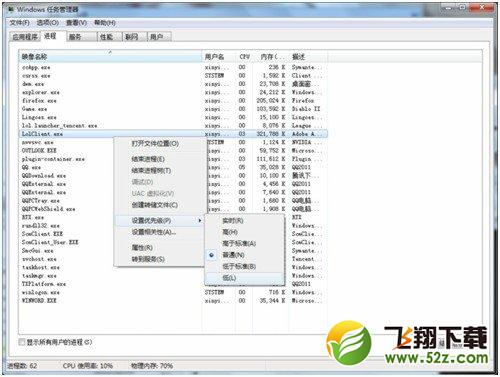The width and height of the screenshot is (500, 377).
Task: Select the csrss.exe process row
Action: 173,76
